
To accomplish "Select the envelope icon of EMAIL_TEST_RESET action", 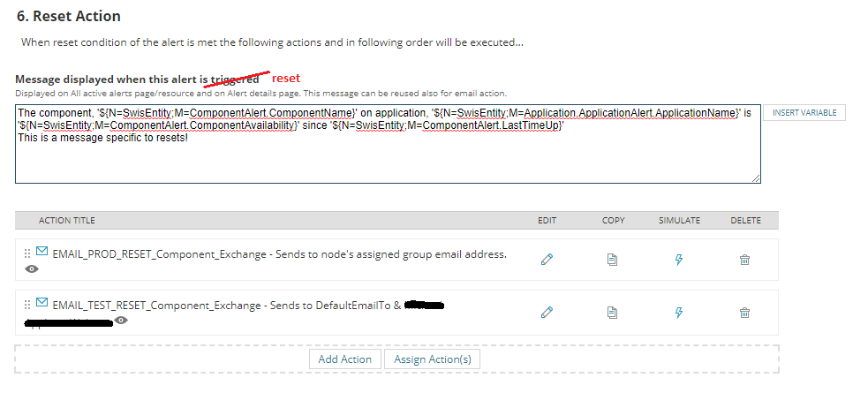I will tap(42, 302).
